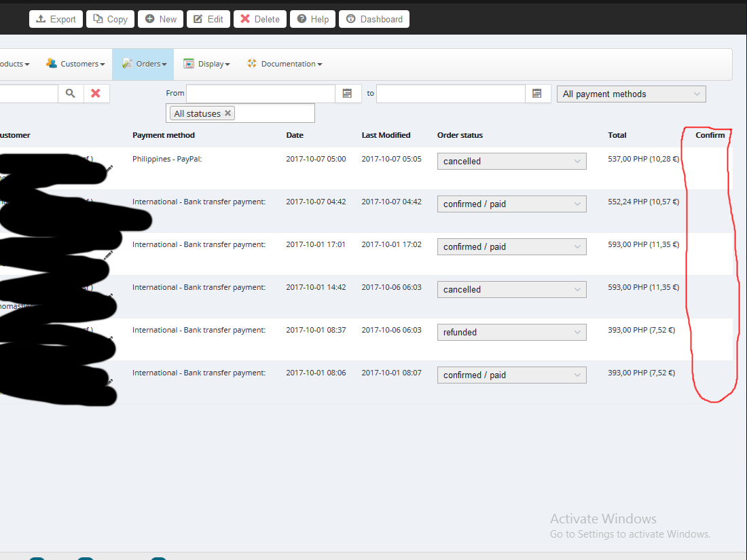747x560 pixels.
Task: Open status dropdown for 2017-10-01 08:06 order
Action: pyautogui.click(x=511, y=375)
